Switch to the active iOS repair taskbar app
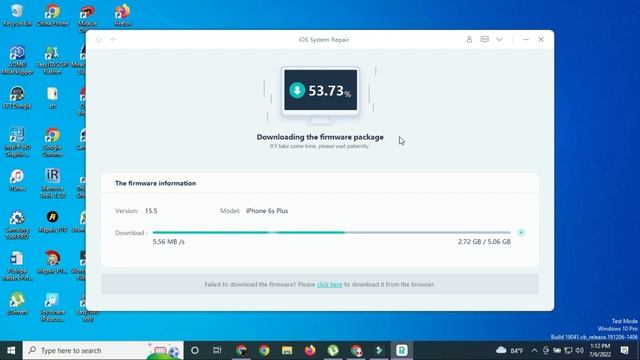The width and height of the screenshot is (640, 360). pos(402,351)
